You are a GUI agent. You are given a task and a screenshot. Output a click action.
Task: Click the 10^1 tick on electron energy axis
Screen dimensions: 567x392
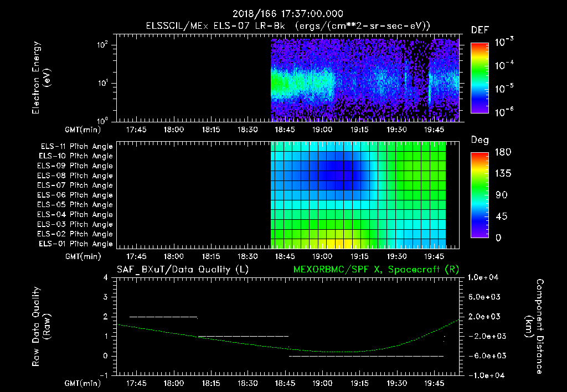pos(102,83)
